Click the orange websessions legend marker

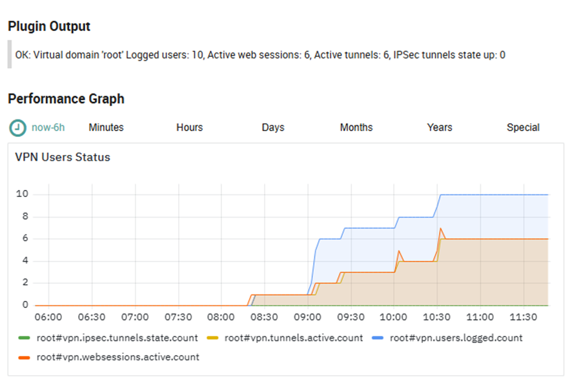[x=24, y=356]
